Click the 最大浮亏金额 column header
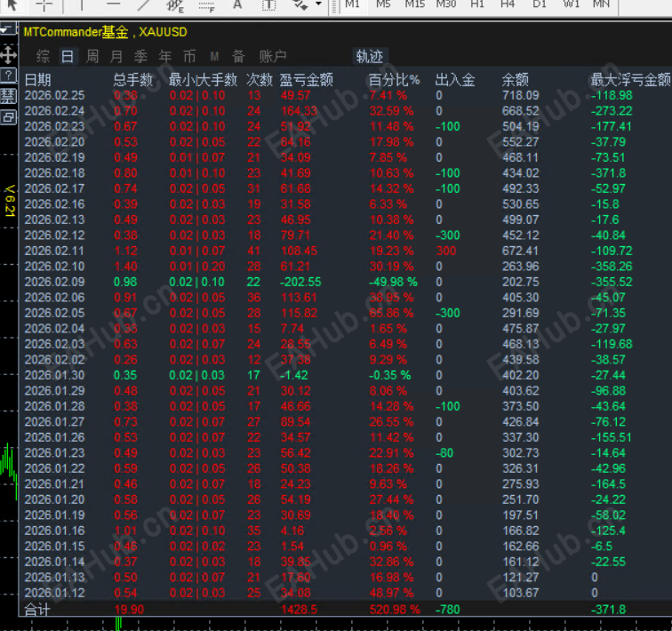672x631 pixels. point(630,80)
